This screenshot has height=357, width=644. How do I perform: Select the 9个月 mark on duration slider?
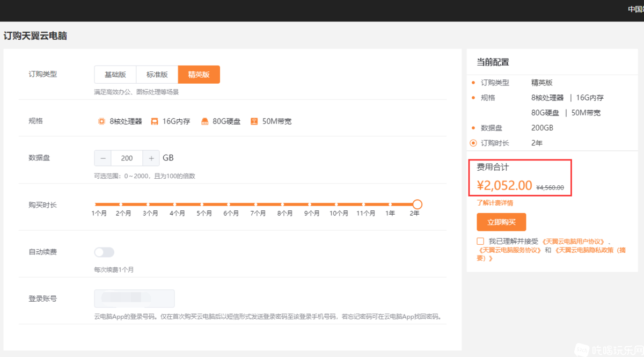[310, 205]
